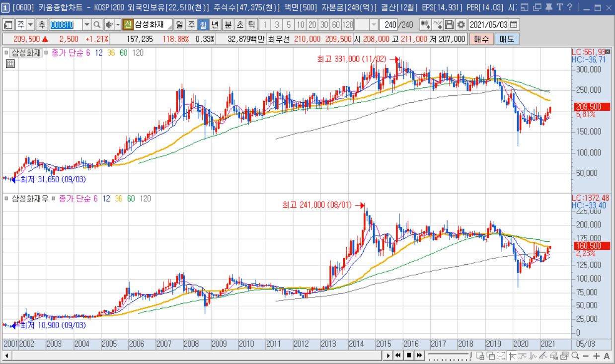Toggle the 추 button in the toolbar
Image resolution: width=615 pixels, height=364 pixels.
[42, 25]
